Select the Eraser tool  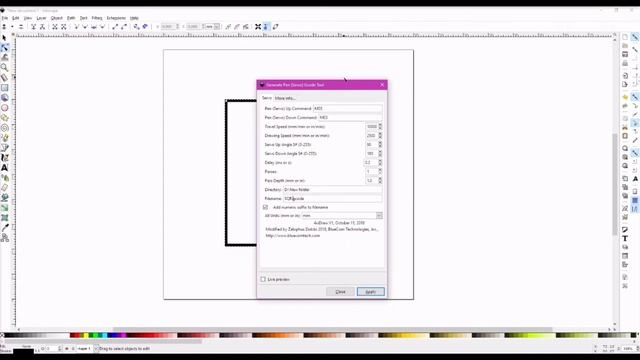coord(4,187)
